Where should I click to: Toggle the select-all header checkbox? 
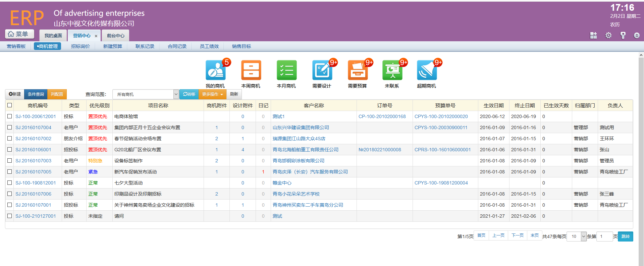[10, 105]
